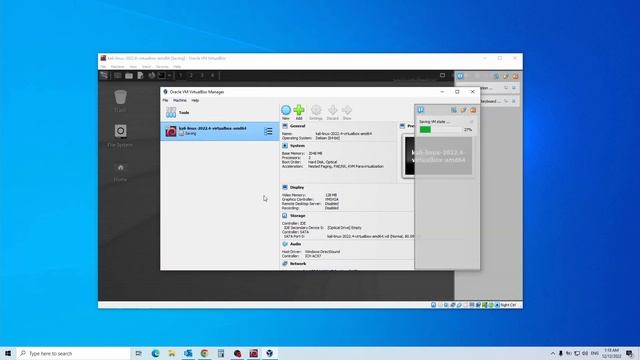
Task: Click the Windows Start button
Action: pyautogui.click(x=8, y=353)
